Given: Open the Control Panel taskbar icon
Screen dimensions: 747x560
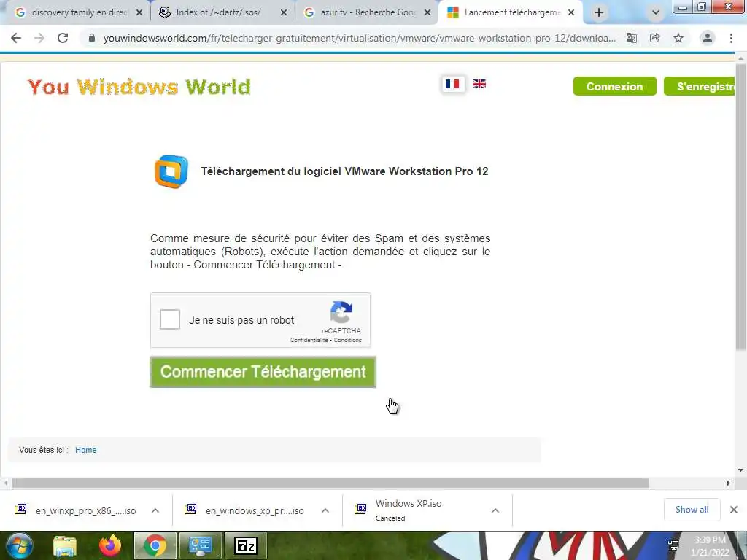Looking at the screenshot, I should 200,545.
